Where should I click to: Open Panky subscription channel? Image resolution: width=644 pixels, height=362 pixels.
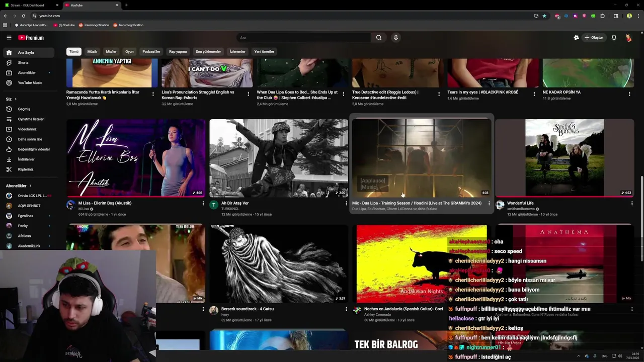[x=29, y=226]
